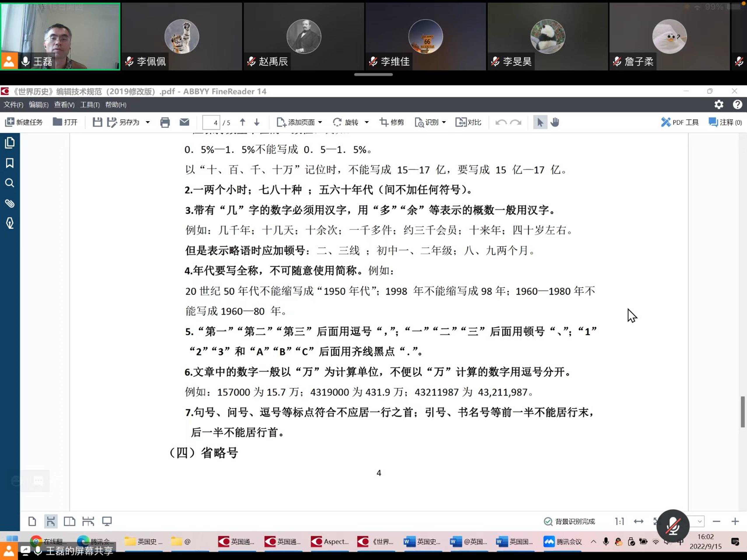Open 文件(F) menu

pyautogui.click(x=13, y=105)
